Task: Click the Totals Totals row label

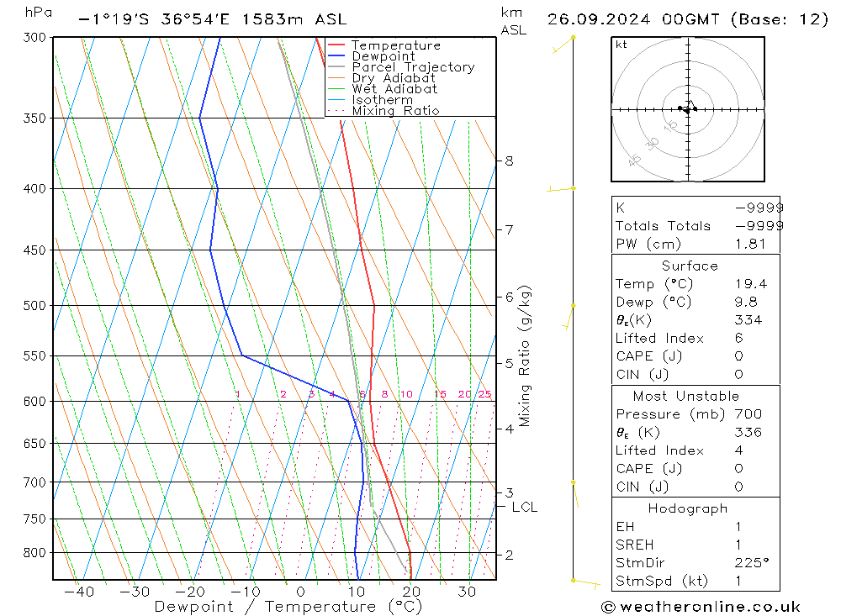Action: [663, 226]
